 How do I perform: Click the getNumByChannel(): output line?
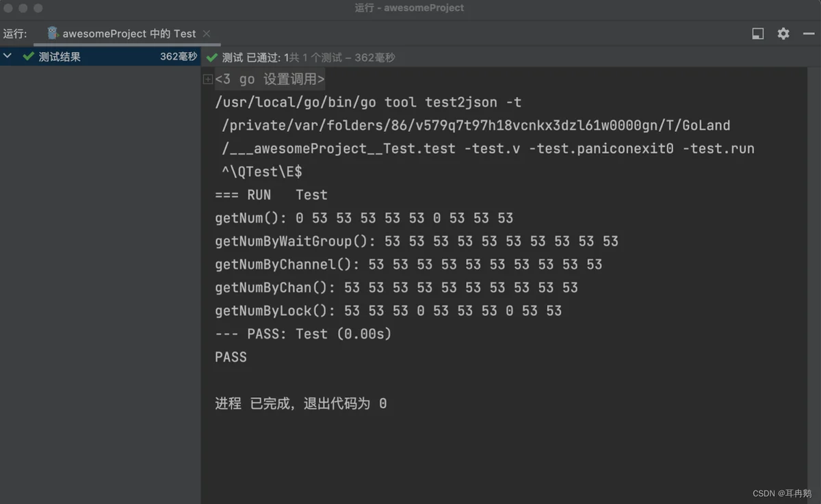pos(408,265)
